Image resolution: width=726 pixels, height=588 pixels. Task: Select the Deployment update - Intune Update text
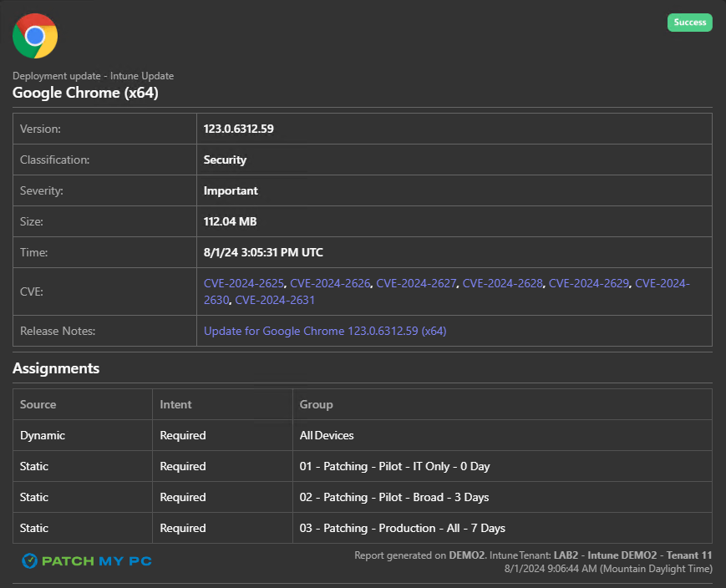coord(93,76)
